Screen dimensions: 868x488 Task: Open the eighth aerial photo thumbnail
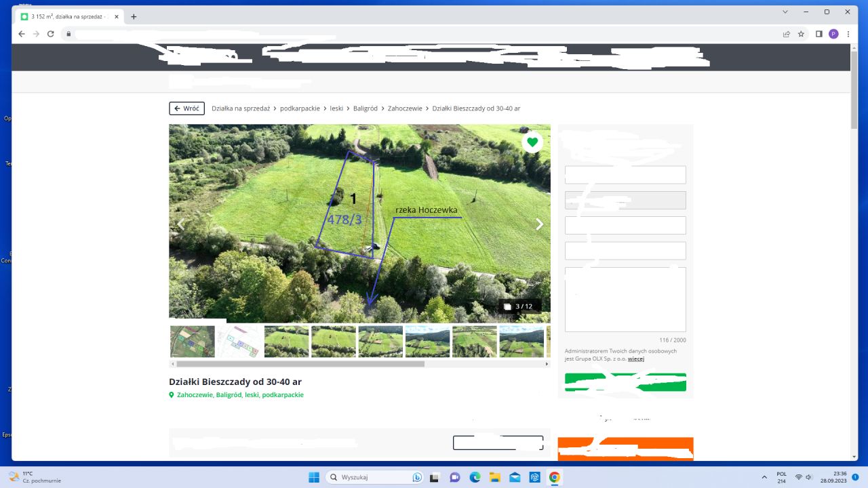[x=522, y=342]
